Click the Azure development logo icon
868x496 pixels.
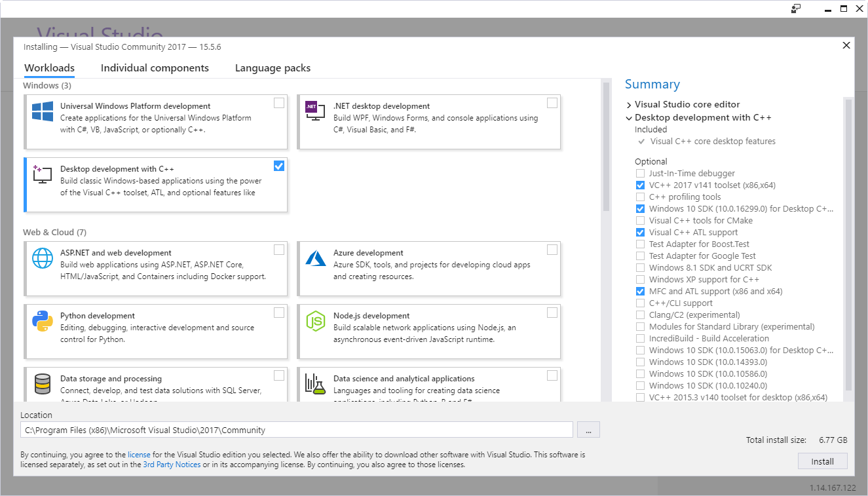coord(316,258)
